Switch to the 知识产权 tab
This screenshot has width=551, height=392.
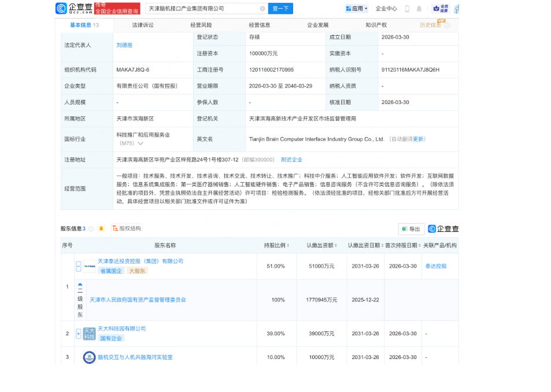pyautogui.click(x=376, y=25)
